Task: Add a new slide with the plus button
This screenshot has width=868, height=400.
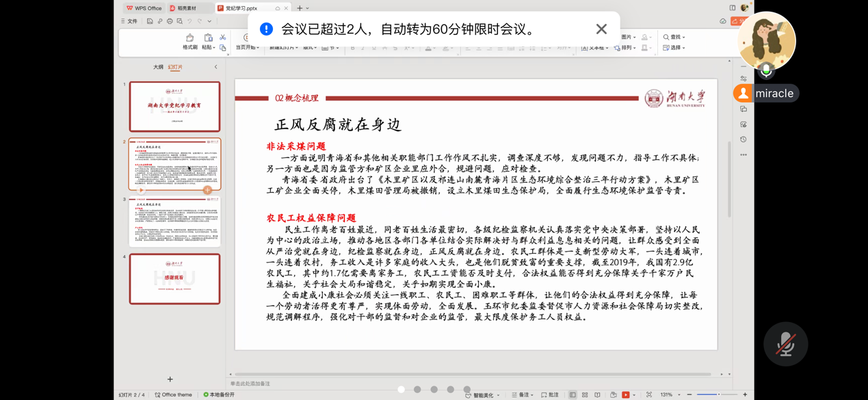Action: point(170,379)
